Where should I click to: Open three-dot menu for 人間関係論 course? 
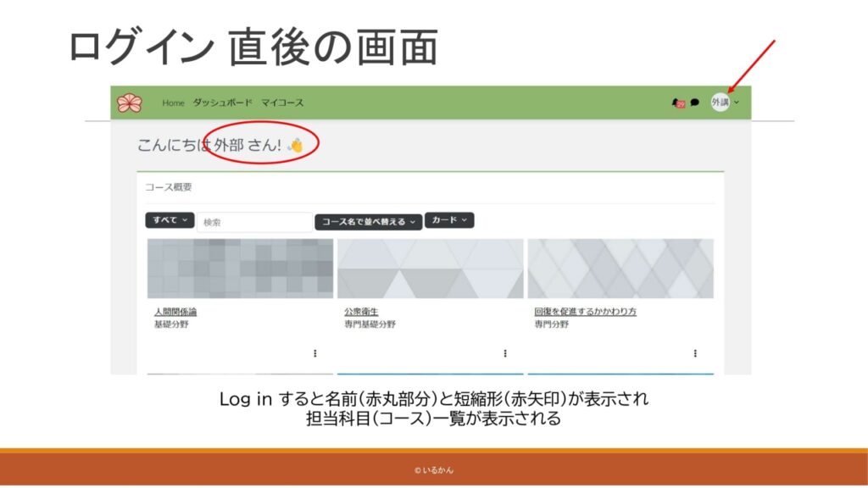(315, 353)
